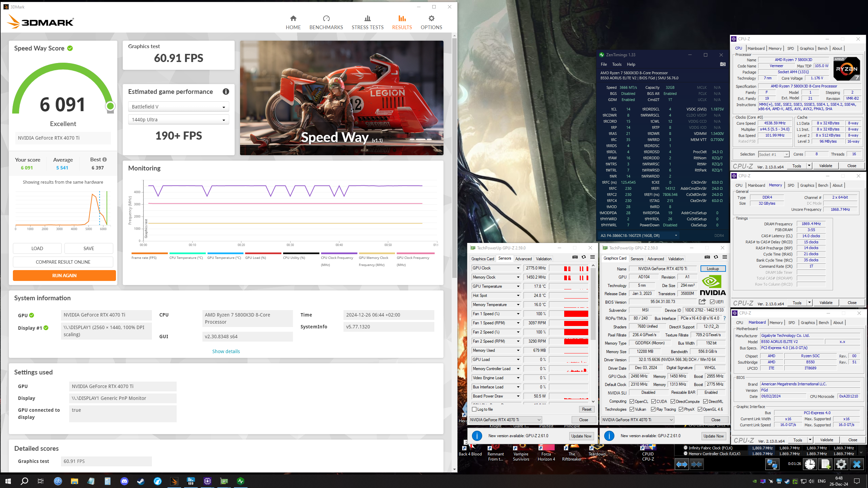The width and height of the screenshot is (868, 488).
Task: Toggle Vulkan checkbox in GPU-Z
Action: [632, 409]
